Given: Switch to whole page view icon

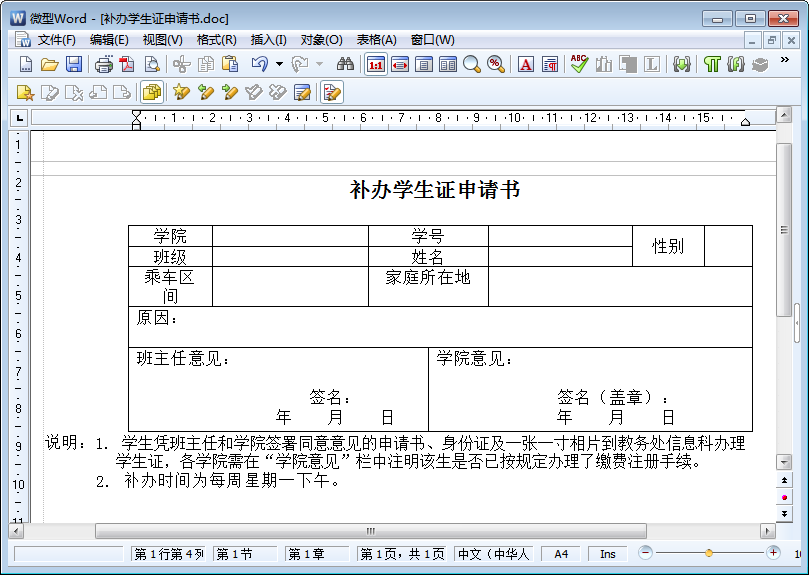Looking at the screenshot, I should [x=424, y=65].
